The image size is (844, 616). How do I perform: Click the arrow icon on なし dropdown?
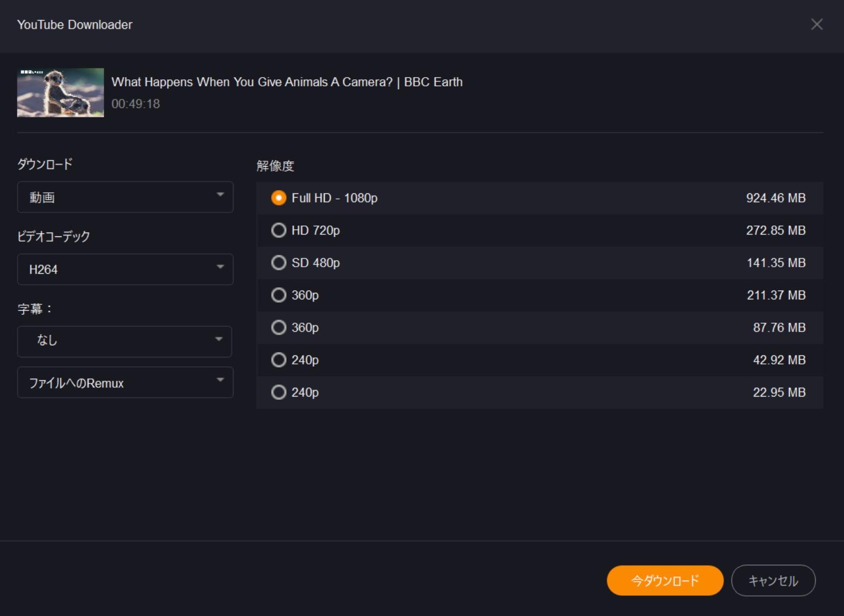pos(219,339)
